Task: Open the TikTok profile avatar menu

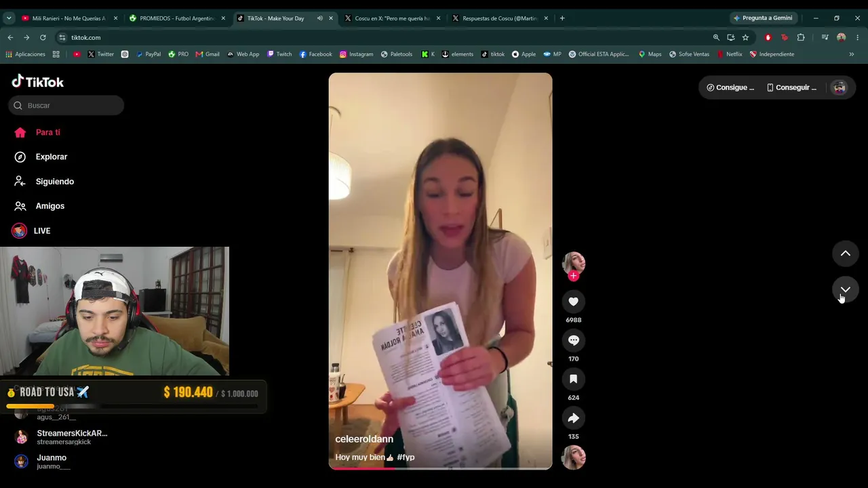Action: coord(840,87)
